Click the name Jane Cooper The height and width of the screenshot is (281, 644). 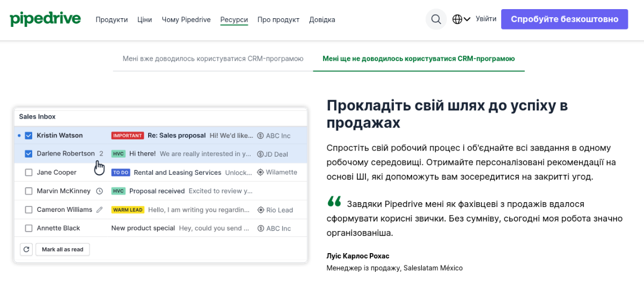(x=56, y=172)
